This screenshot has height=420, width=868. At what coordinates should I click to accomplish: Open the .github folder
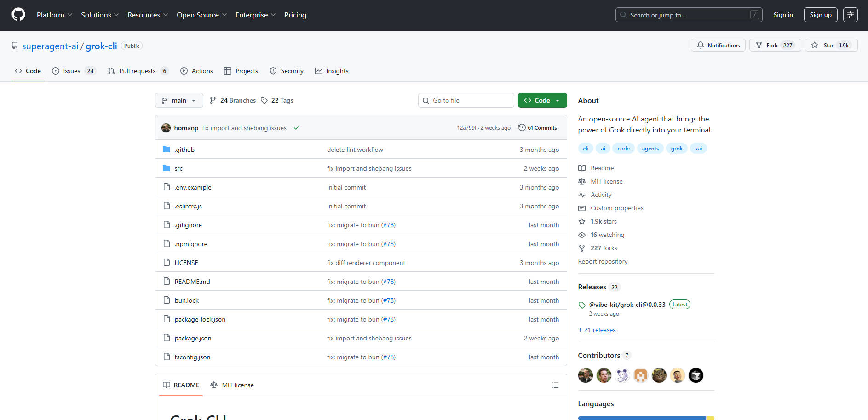[184, 150]
